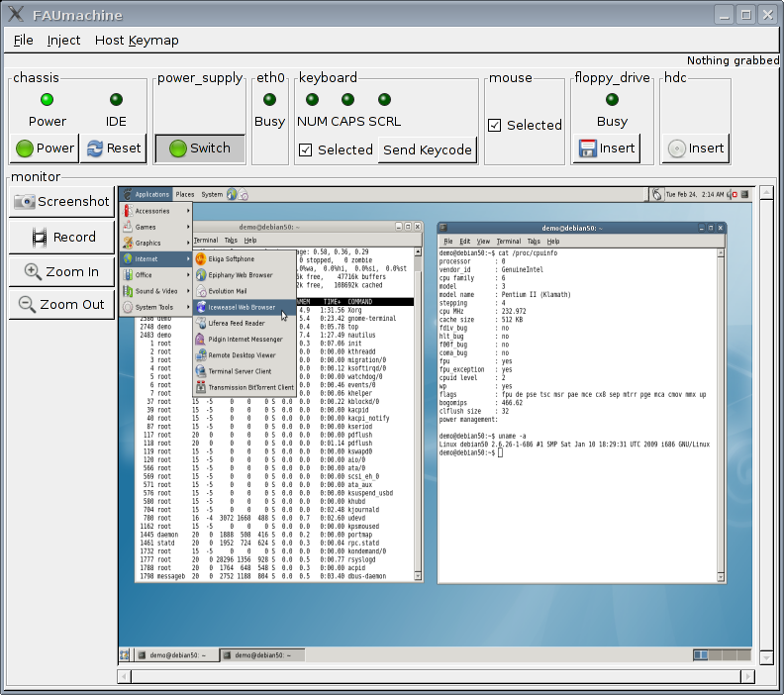Viewport: 784px width, 695px height.
Task: Expand the Accessories submenu in guest
Action: [155, 211]
